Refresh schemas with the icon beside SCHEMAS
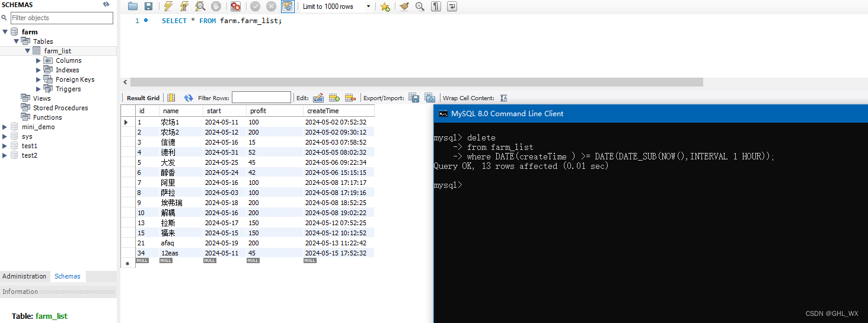Viewport: 868px width, 323px height. tap(106, 4)
